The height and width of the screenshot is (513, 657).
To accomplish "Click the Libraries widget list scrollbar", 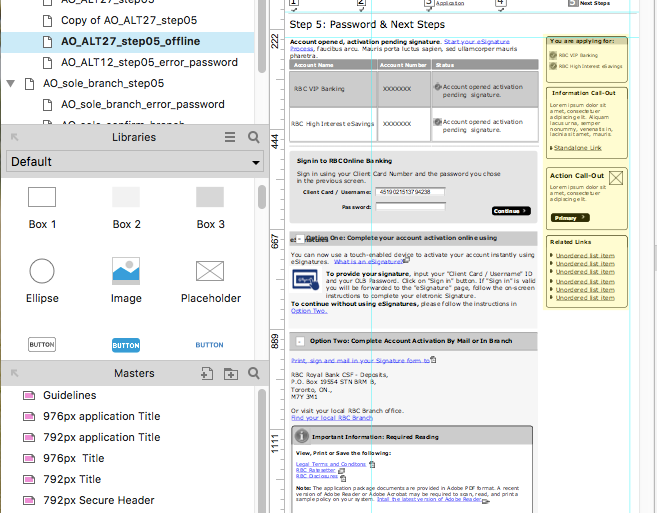I will pos(262,197).
